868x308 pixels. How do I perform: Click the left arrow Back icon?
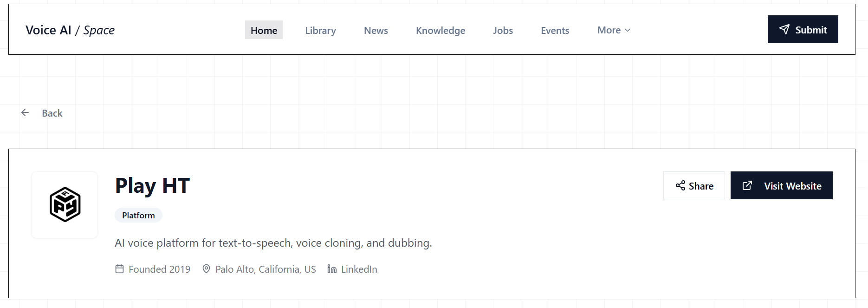pyautogui.click(x=25, y=113)
